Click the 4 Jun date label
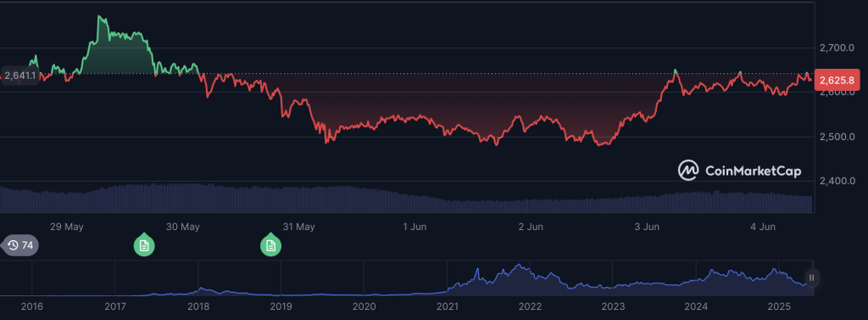Viewport: 868px width, 320px height. tap(763, 227)
